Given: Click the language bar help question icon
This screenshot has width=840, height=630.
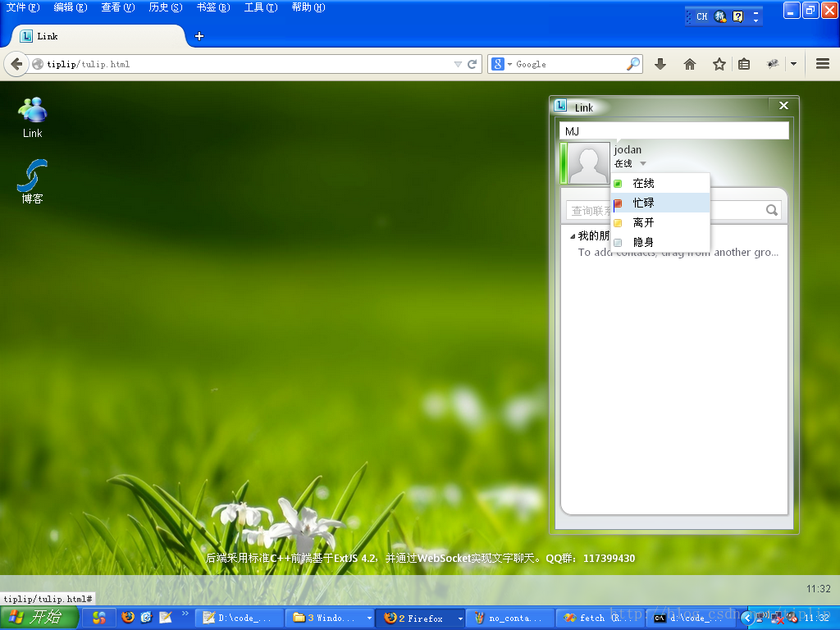Looking at the screenshot, I should click(738, 16).
